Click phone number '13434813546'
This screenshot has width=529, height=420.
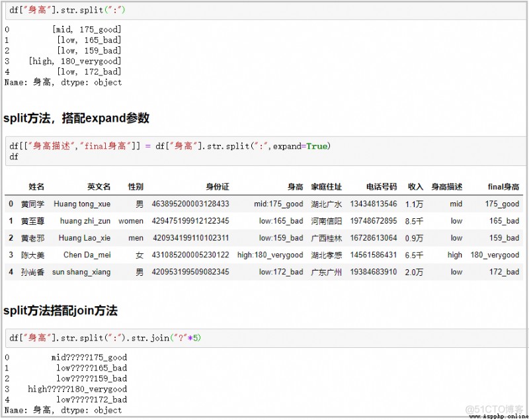(x=374, y=204)
